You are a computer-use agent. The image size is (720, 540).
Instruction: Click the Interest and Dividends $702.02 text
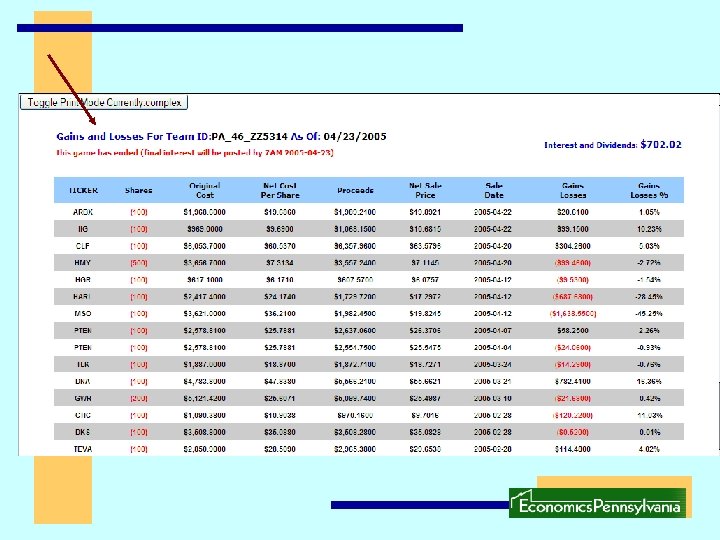[x=613, y=145]
